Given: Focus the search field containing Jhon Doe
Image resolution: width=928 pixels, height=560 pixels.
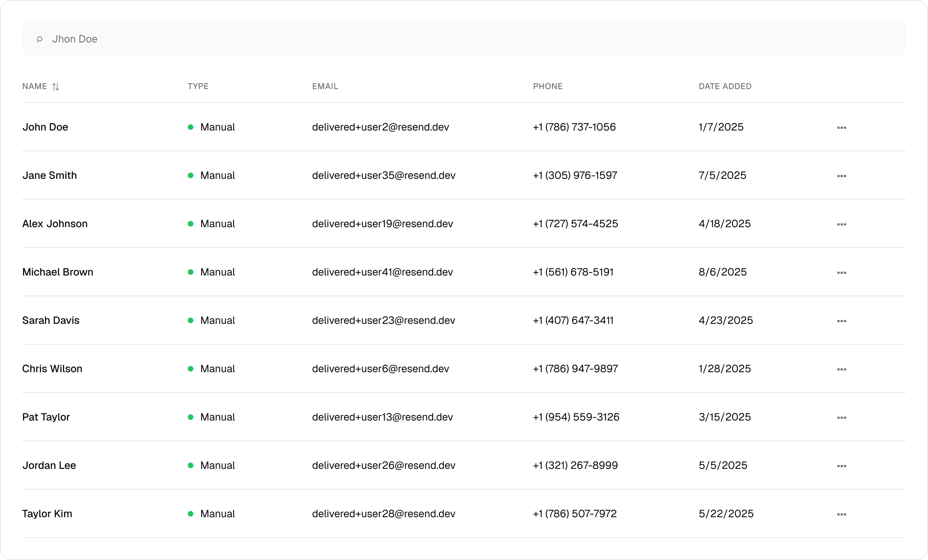Looking at the screenshot, I should (464, 39).
